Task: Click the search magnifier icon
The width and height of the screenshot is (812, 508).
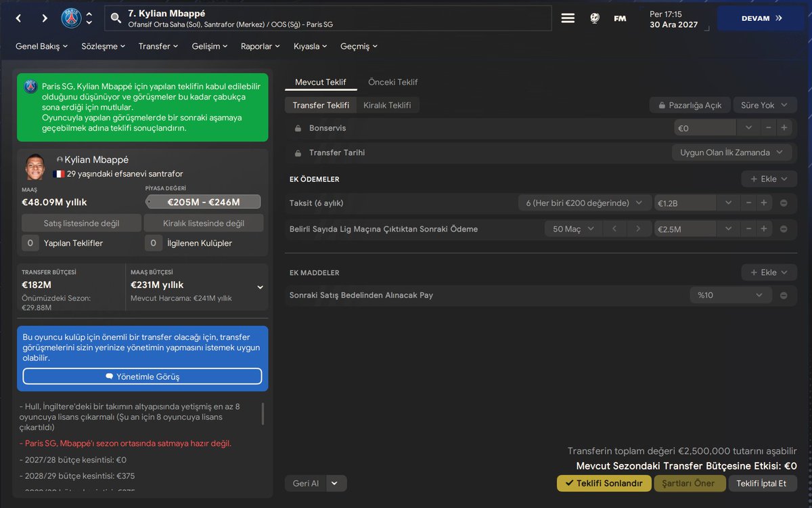Action: (x=116, y=18)
